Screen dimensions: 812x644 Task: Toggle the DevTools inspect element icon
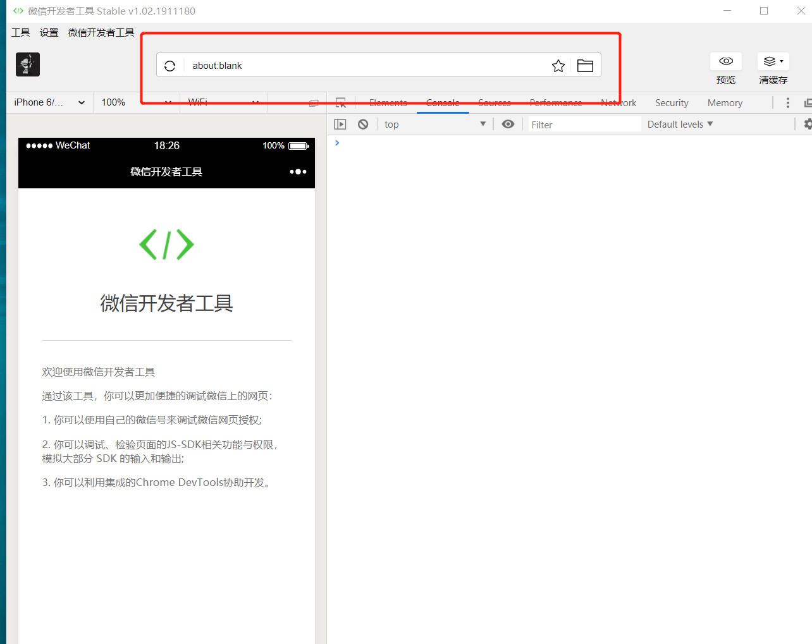click(341, 103)
